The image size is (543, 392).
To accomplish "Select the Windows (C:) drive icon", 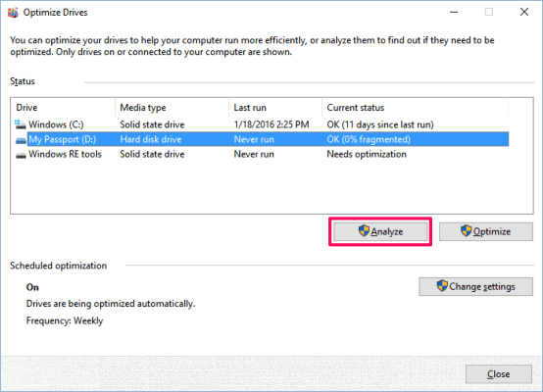I will [21, 124].
